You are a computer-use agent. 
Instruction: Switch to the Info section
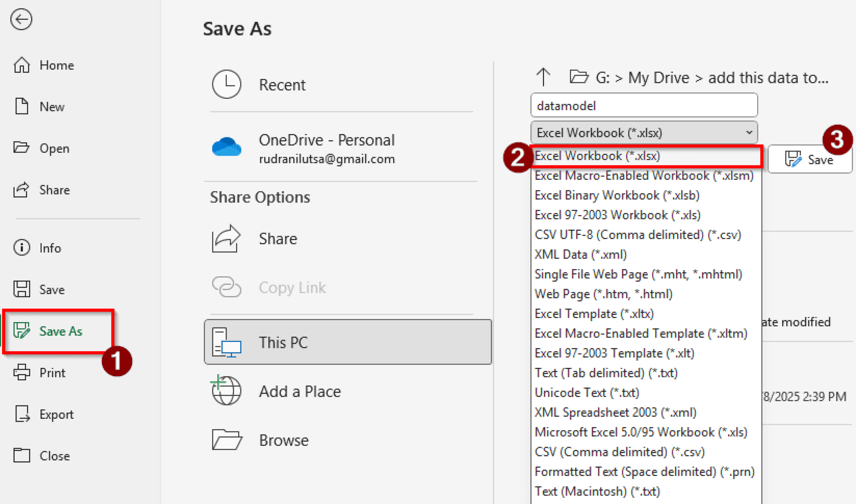(x=49, y=248)
